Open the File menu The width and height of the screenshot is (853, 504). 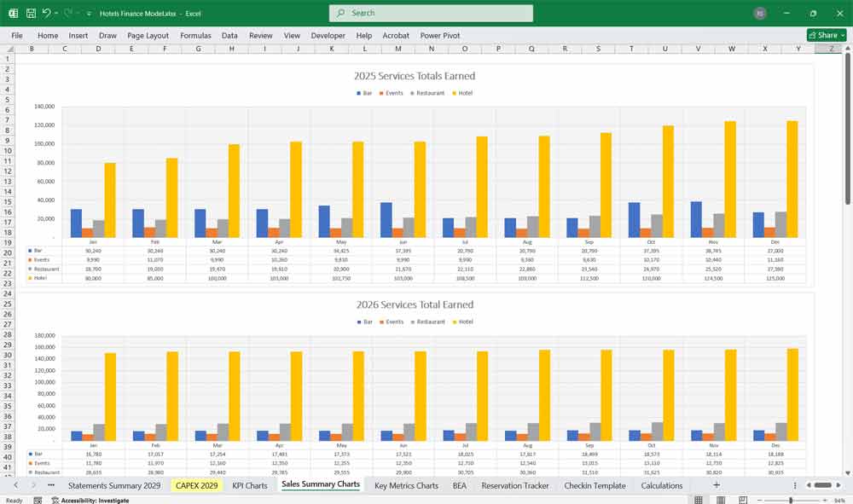[16, 35]
